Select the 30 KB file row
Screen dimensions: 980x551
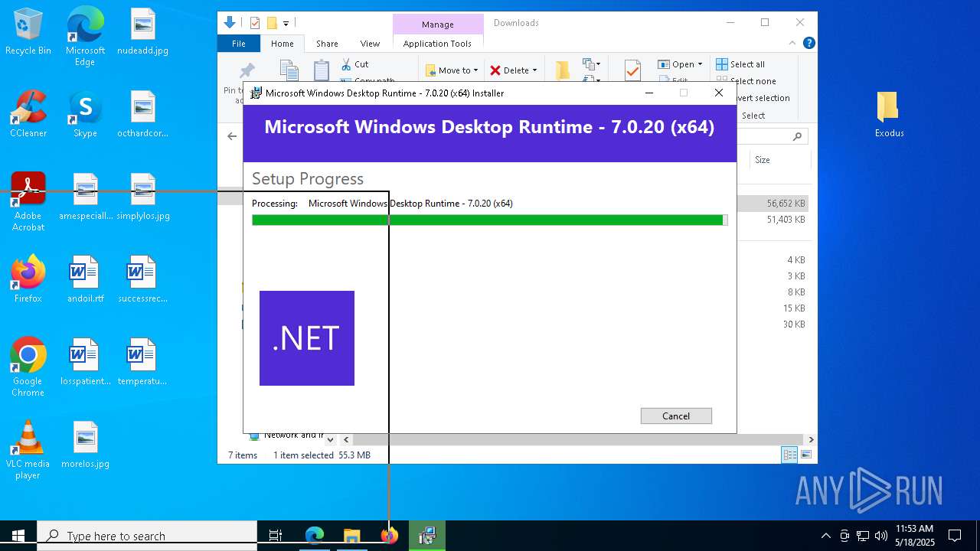tap(773, 324)
